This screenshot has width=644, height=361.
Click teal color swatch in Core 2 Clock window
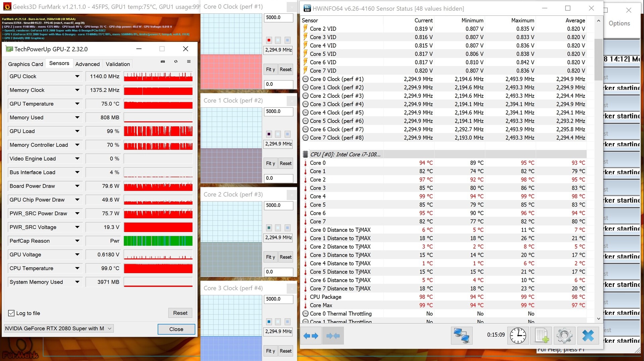click(x=269, y=228)
